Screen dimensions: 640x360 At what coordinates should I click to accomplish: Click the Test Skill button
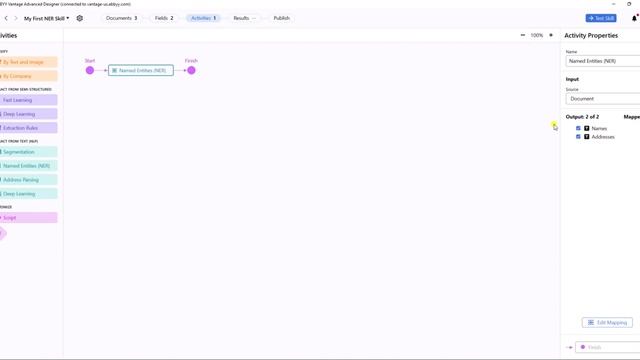[x=601, y=18]
